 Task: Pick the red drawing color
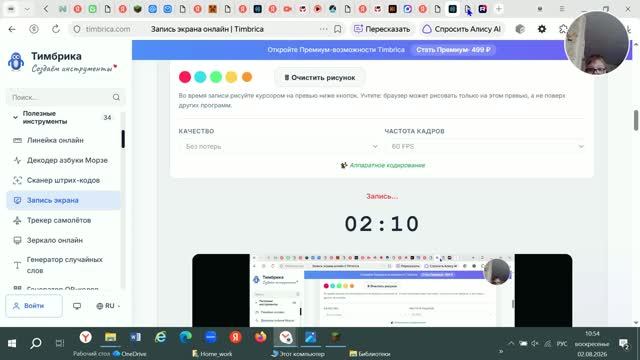tap(185, 77)
